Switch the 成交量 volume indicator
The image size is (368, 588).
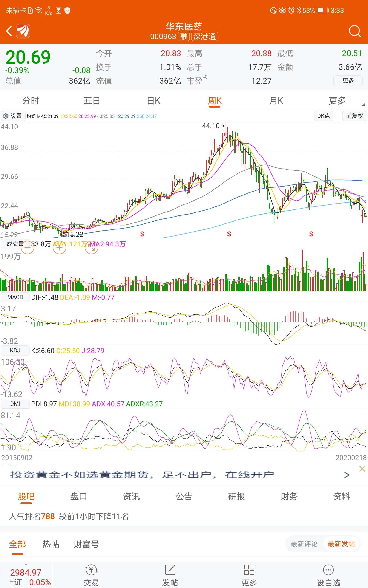click(x=15, y=244)
